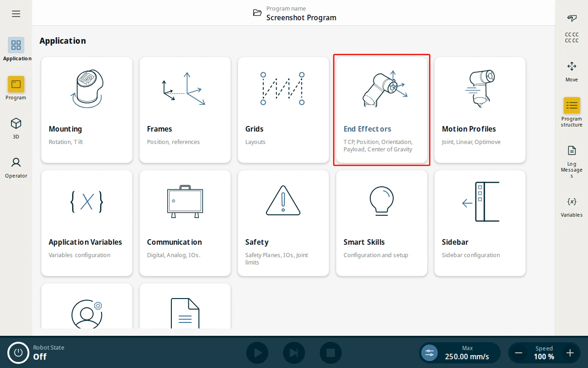Screen dimensions: 588x368
Task: Click the Screenshot Program name
Action: (x=301, y=17)
